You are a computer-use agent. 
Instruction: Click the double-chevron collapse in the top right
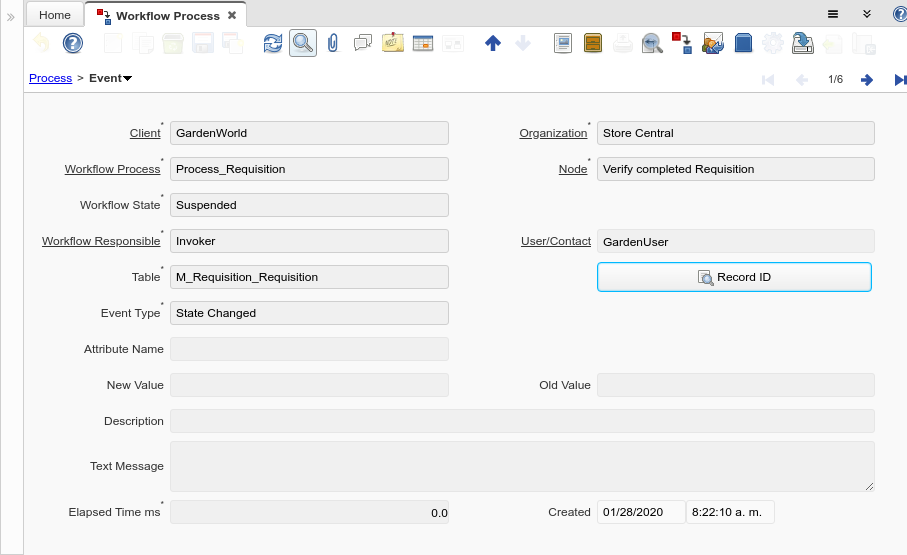[x=867, y=14]
